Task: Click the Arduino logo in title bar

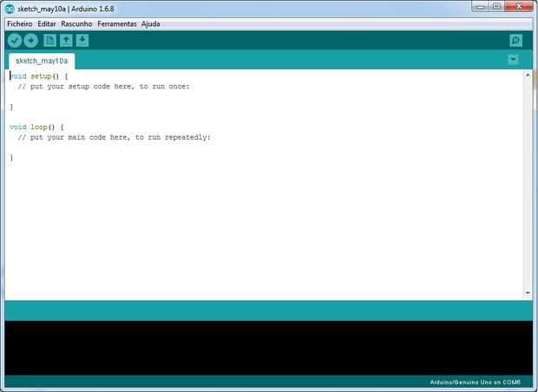Action: [x=10, y=9]
